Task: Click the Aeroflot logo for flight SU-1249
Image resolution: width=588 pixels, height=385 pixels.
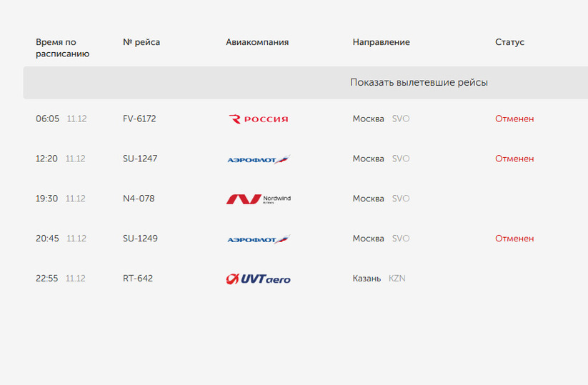Action: (258, 239)
